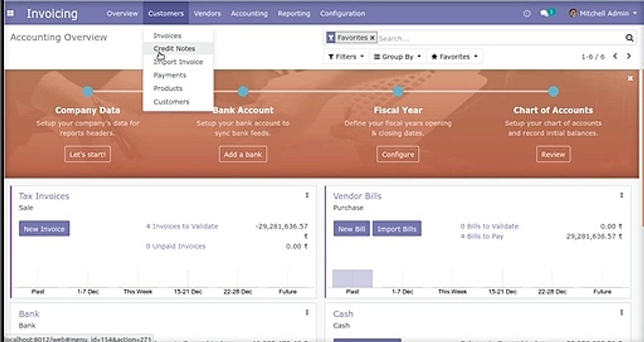This screenshot has width=644, height=342.
Task: Click the Review chart of accounts button
Action: (553, 154)
